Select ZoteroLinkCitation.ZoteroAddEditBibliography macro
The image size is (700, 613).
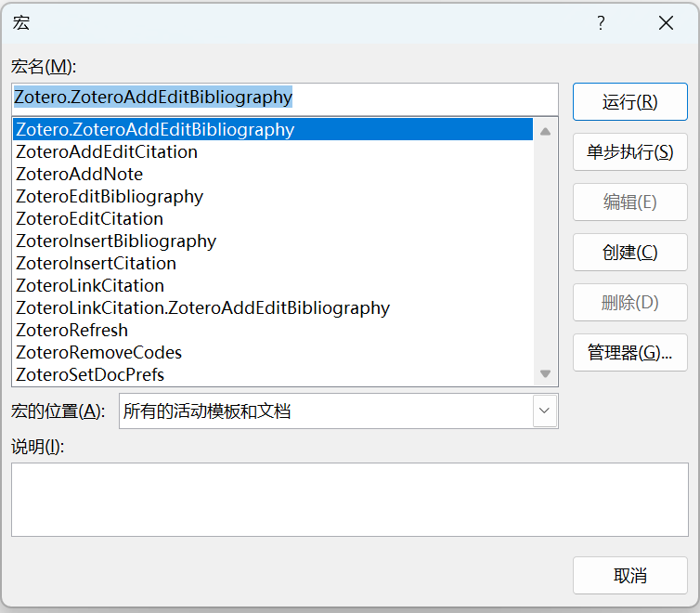[x=273, y=308]
